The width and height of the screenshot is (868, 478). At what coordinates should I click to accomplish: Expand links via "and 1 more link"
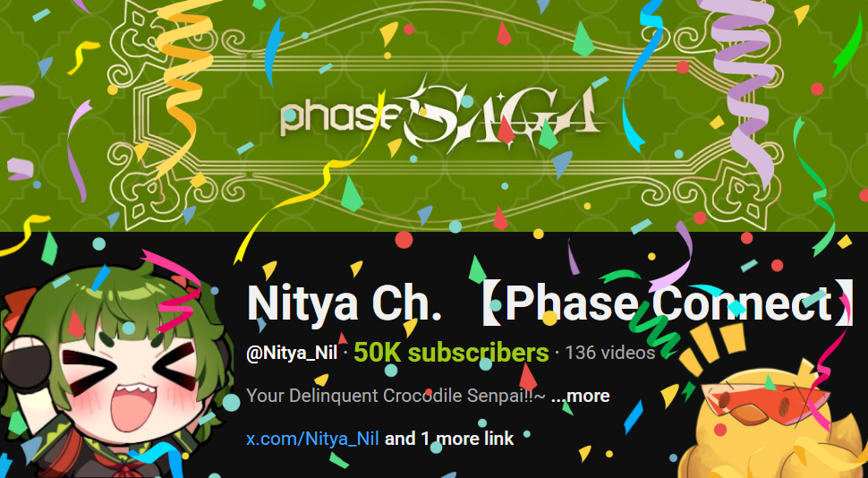449,440
